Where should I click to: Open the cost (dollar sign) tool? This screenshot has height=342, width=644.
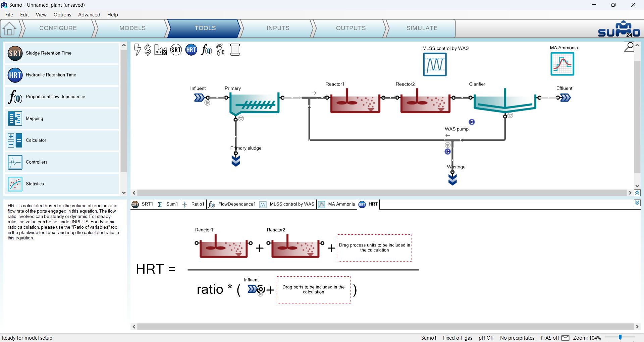point(148,50)
